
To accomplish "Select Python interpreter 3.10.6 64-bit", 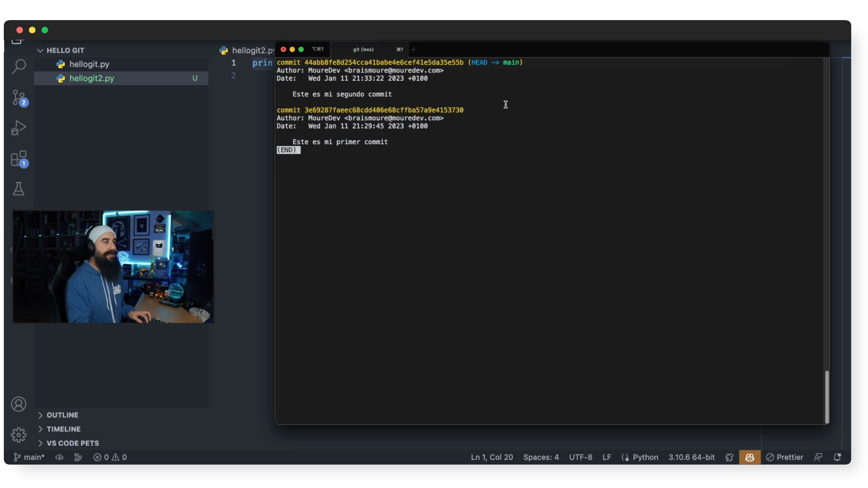I will click(x=691, y=457).
